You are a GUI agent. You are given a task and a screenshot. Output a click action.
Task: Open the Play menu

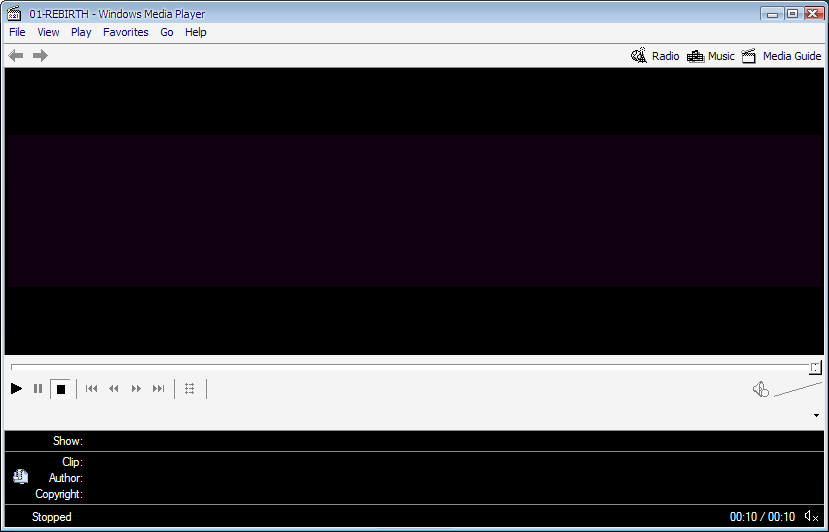point(81,32)
